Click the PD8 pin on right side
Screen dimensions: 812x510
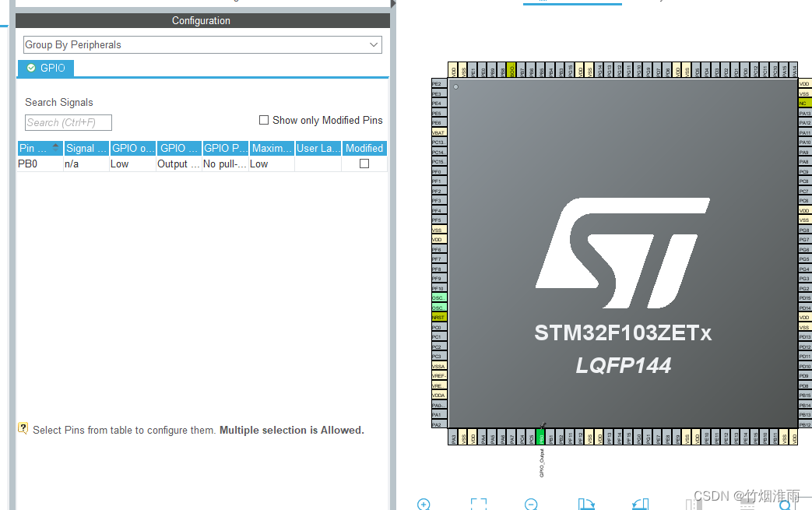(805, 385)
